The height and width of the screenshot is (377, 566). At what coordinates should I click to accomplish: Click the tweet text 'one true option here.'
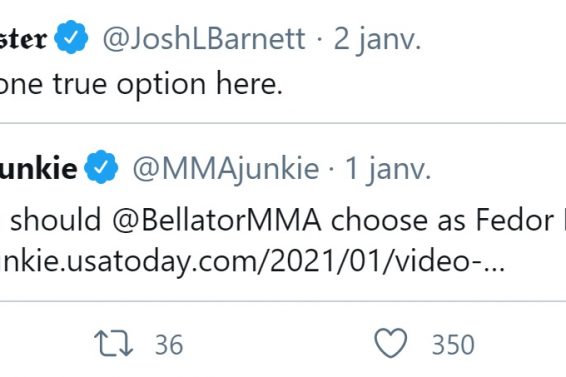141,85
